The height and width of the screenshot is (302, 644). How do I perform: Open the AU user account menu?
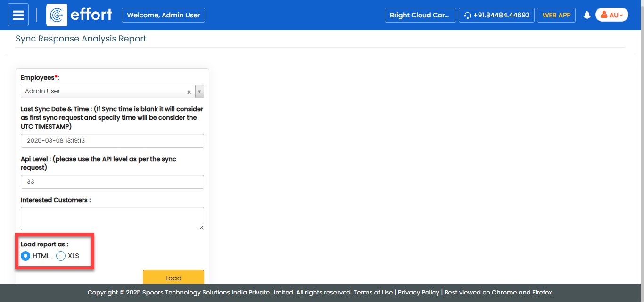611,15
